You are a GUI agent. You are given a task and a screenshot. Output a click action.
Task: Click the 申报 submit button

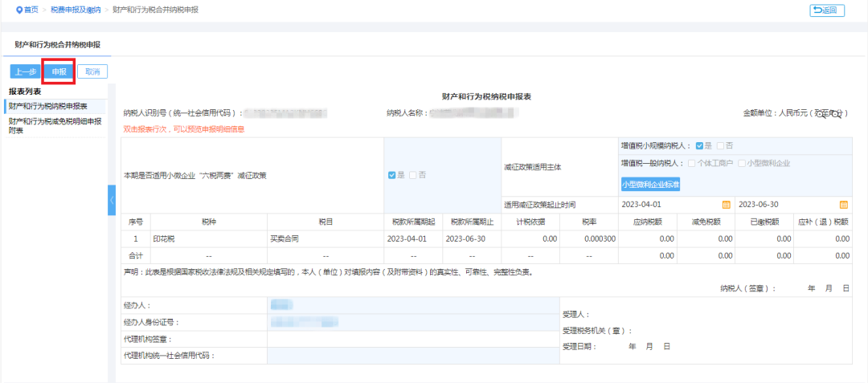pyautogui.click(x=59, y=71)
